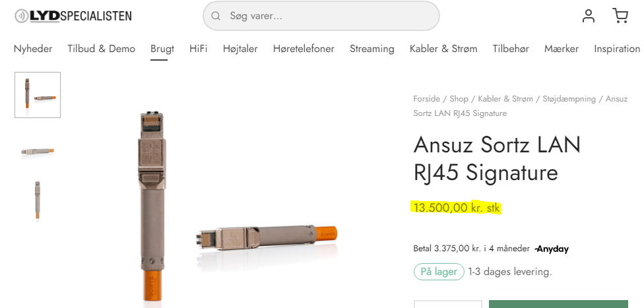
Task: Focus the "Søg varer" search field
Action: (330, 16)
